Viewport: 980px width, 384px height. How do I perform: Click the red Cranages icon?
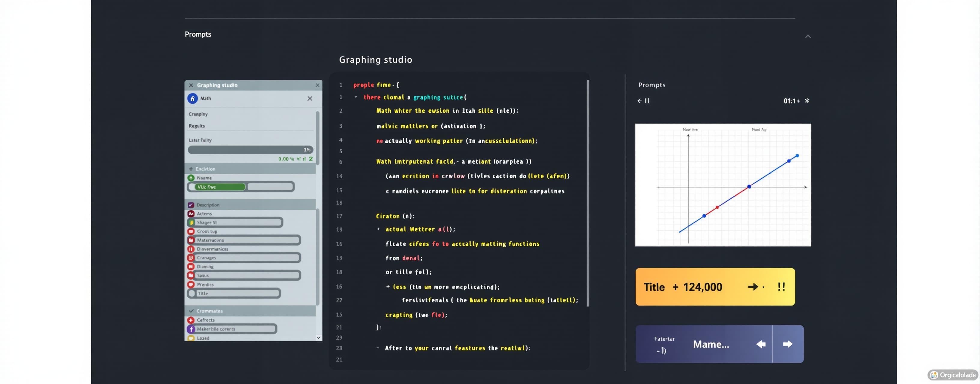191,258
